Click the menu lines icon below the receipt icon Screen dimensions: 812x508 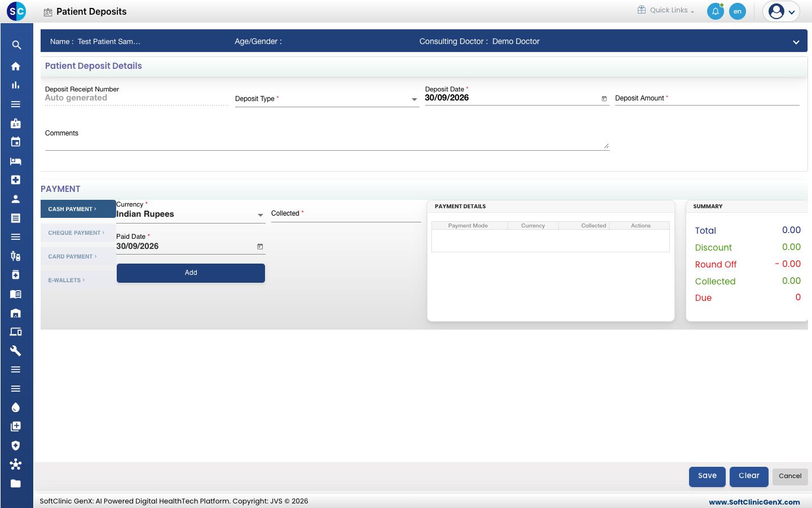pos(16,237)
